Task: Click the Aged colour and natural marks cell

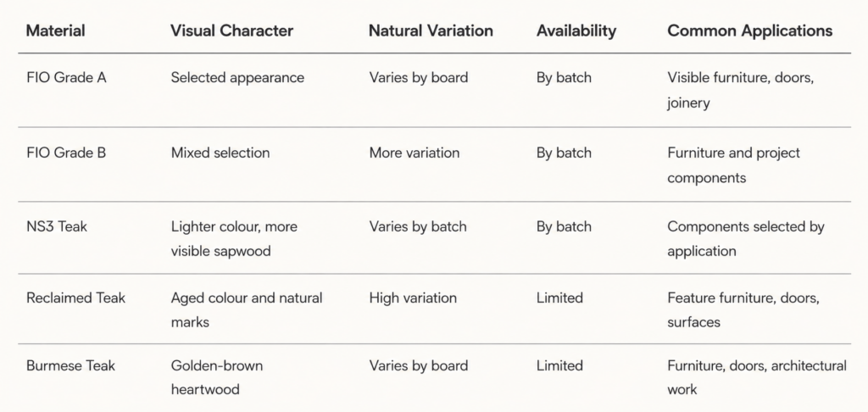Action: coord(247,310)
